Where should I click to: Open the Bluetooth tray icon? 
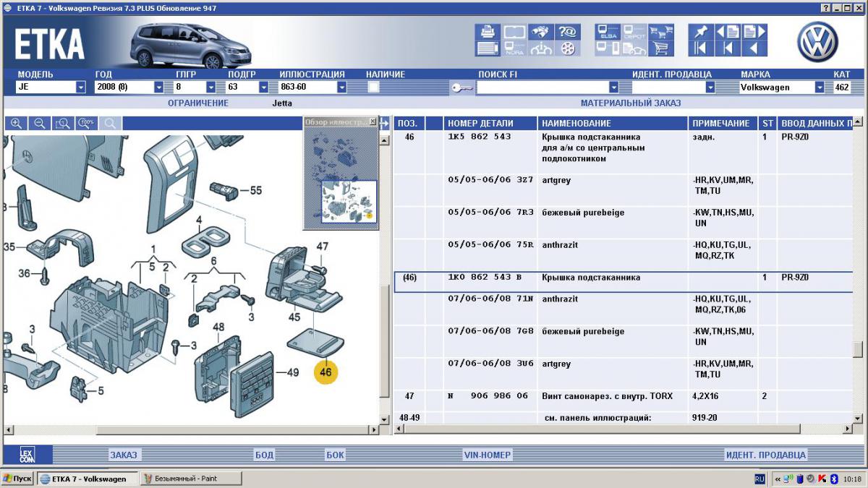coord(833,479)
